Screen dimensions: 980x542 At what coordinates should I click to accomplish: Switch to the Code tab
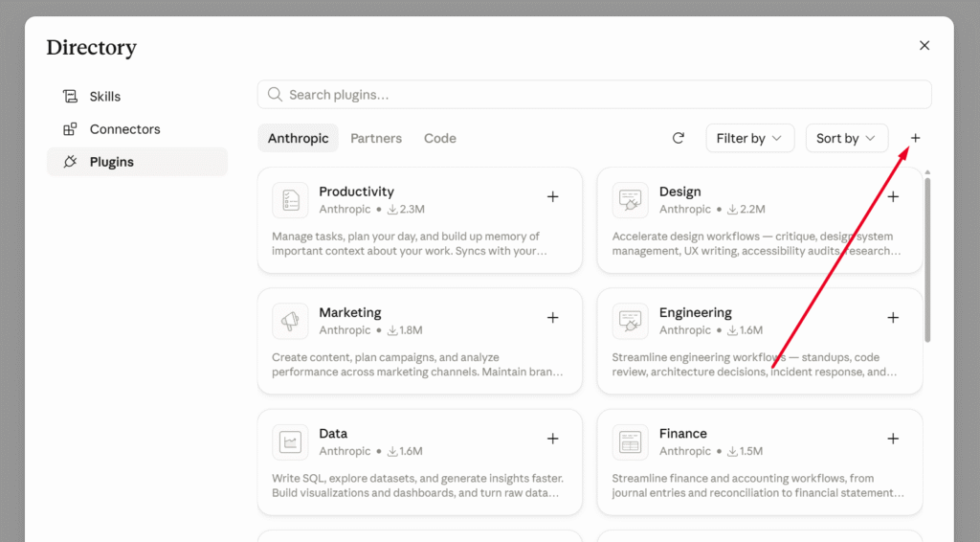coord(440,138)
